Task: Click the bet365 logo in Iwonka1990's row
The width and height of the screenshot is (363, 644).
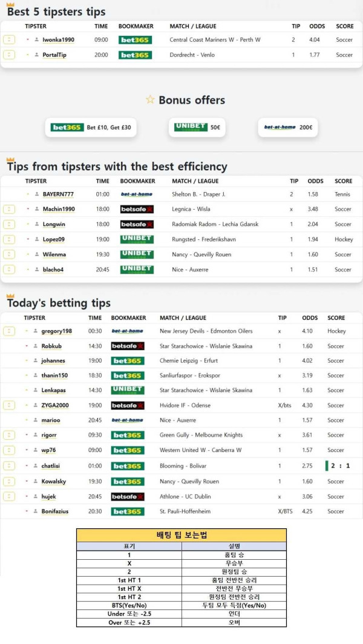Action: pos(136,40)
